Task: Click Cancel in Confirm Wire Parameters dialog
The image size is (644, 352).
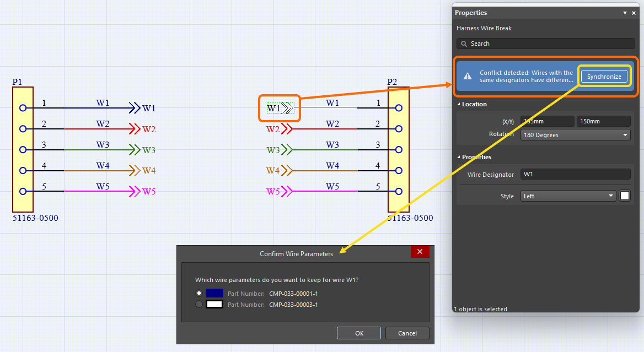Action: [x=407, y=333]
